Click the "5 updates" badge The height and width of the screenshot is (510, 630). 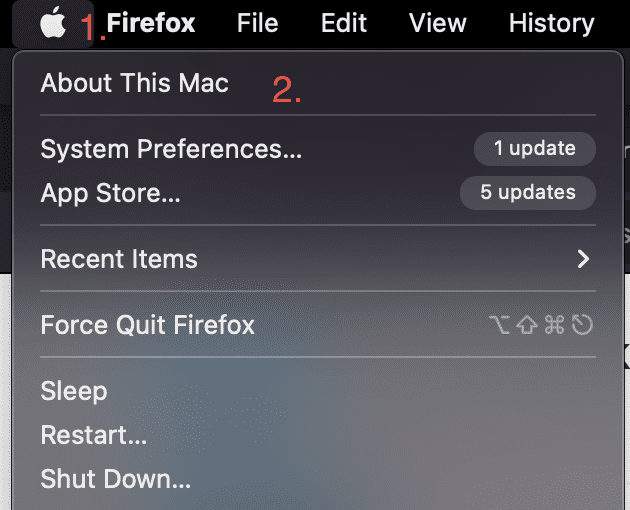[x=527, y=193]
